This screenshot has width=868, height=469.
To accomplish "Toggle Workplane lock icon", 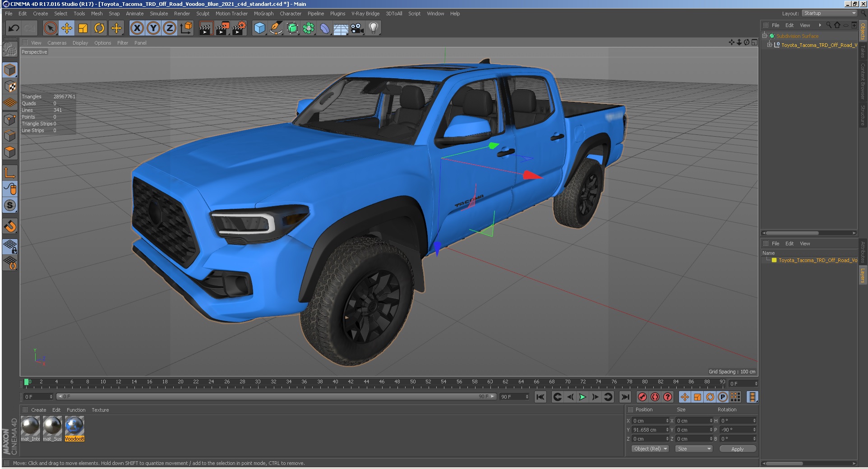I will (10, 246).
